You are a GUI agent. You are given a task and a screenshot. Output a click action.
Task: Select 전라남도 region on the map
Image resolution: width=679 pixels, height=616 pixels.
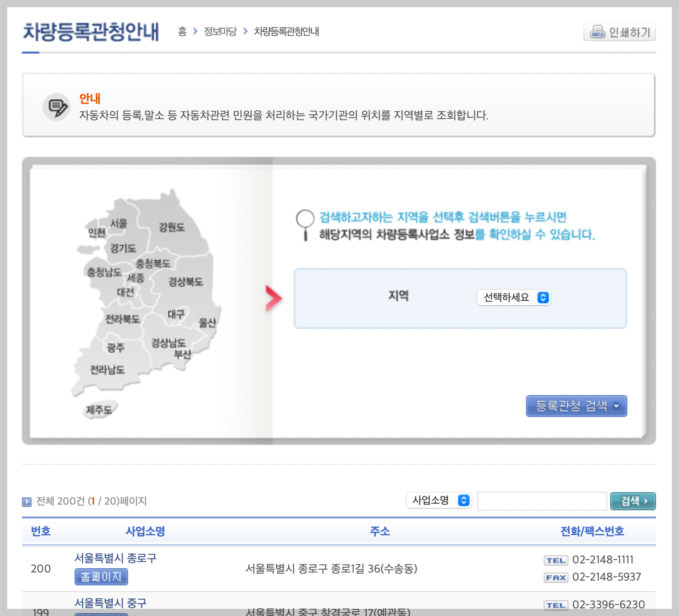click(x=108, y=370)
